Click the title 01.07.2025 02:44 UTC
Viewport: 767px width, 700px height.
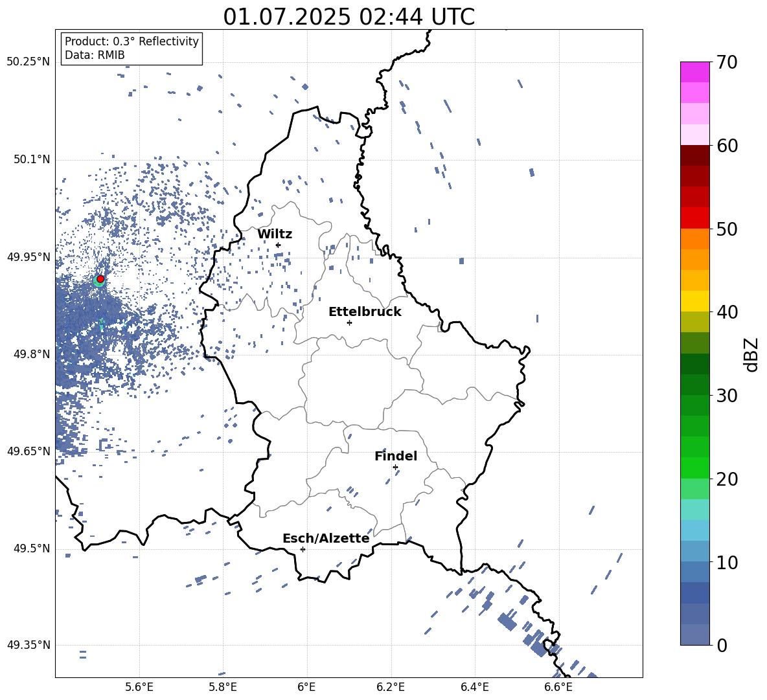pyautogui.click(x=349, y=17)
